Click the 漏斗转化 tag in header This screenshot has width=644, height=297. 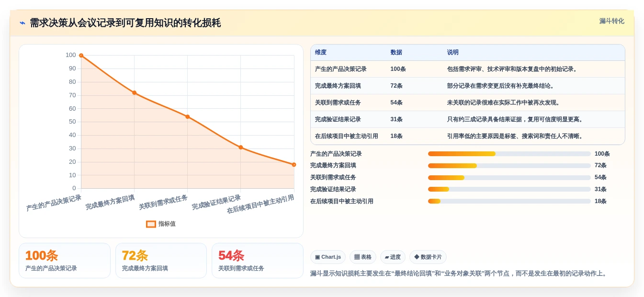(611, 21)
